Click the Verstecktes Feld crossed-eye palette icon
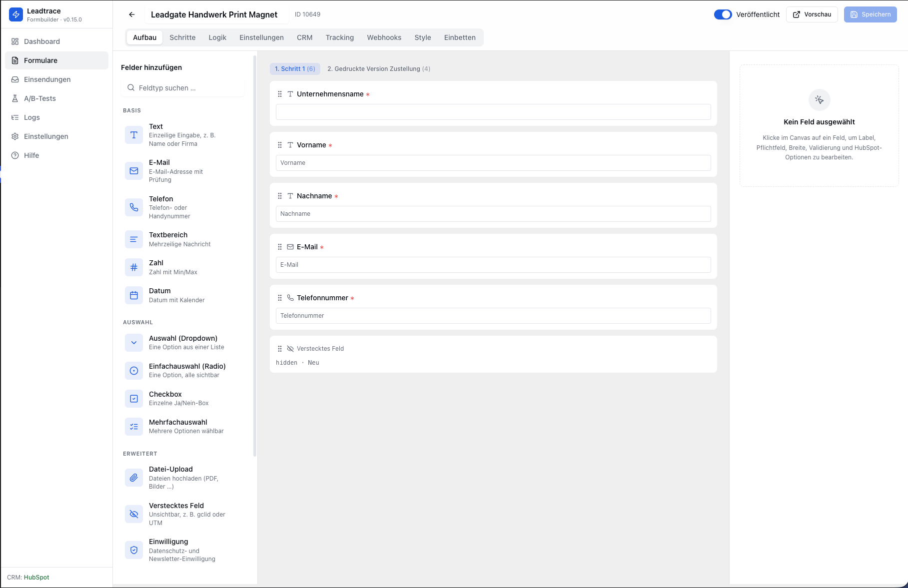Viewport: 908px width, 588px height. click(134, 514)
